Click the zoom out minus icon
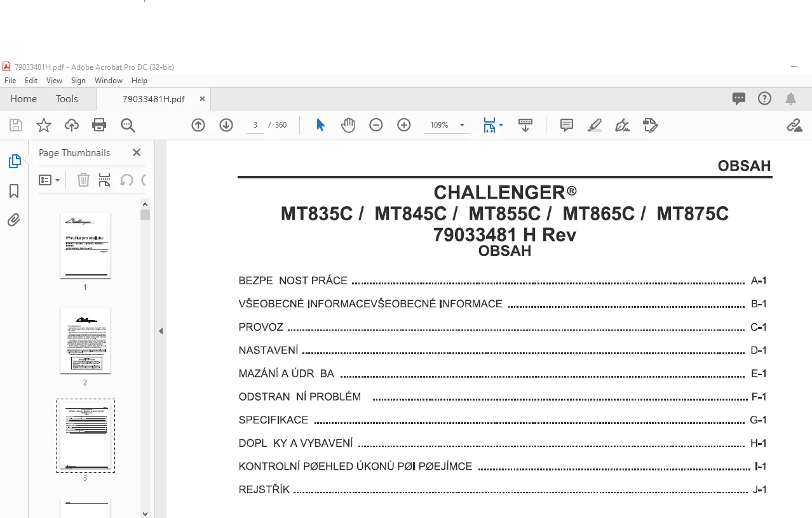Screen dimensions: 812x518 [376, 125]
